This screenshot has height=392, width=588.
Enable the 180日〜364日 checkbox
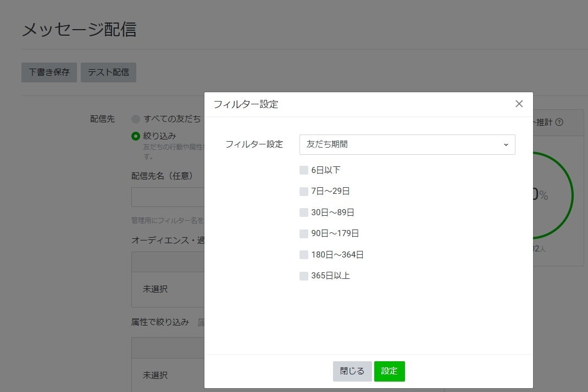(304, 254)
